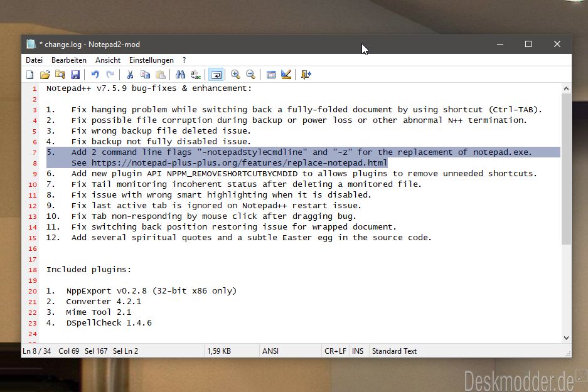Screen dimensions: 588x392
Task: Click the "Sel 167" status bar entry
Action: [96, 351]
